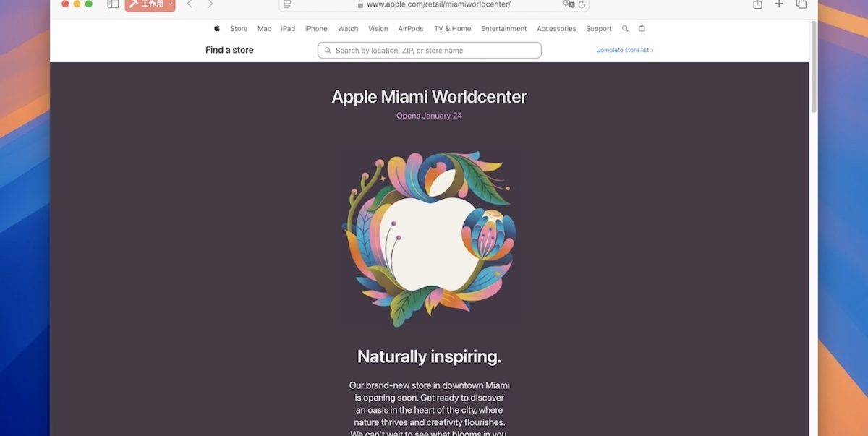Image resolution: width=868 pixels, height=436 pixels.
Task: Select iPhone in the navigation bar
Action: click(316, 29)
